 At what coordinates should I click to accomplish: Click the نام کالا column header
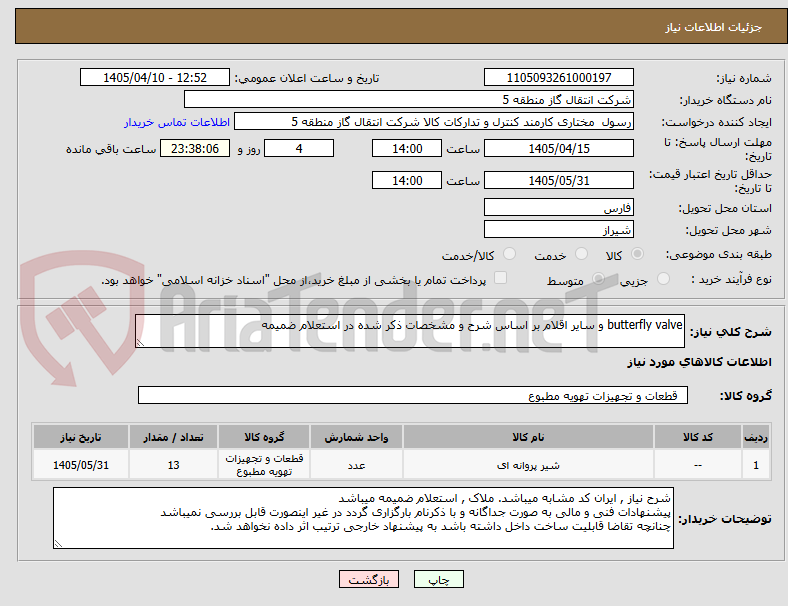[x=528, y=437]
